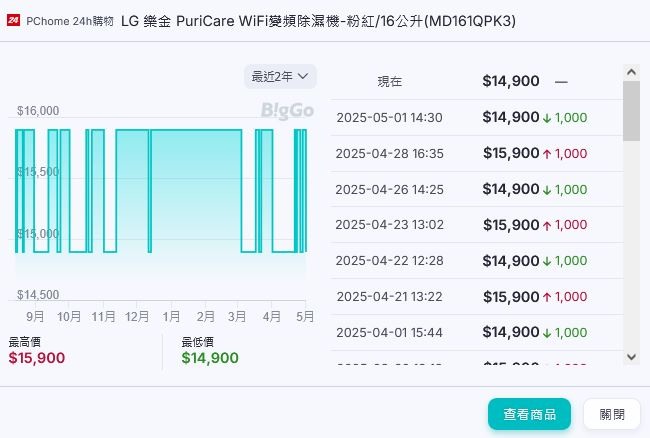Screen dimensions: 650x438
Task: Click the down arrow in the 2025-05-01 row
Action: click(547, 118)
